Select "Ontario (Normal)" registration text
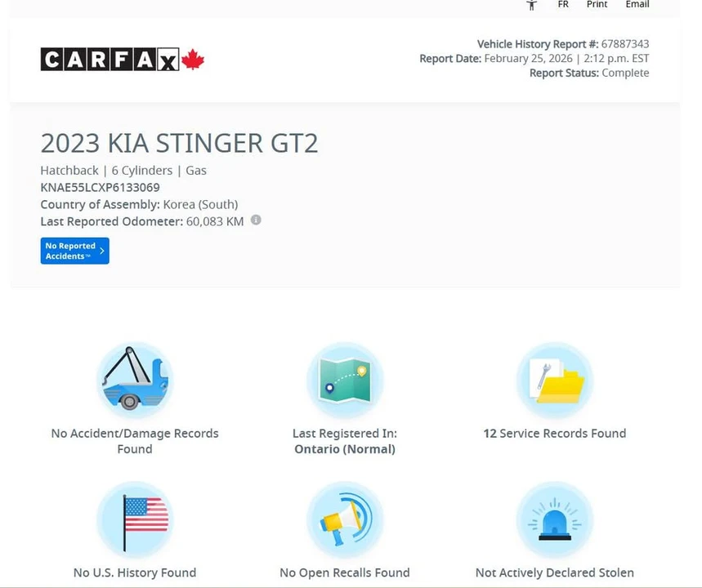 pos(345,449)
